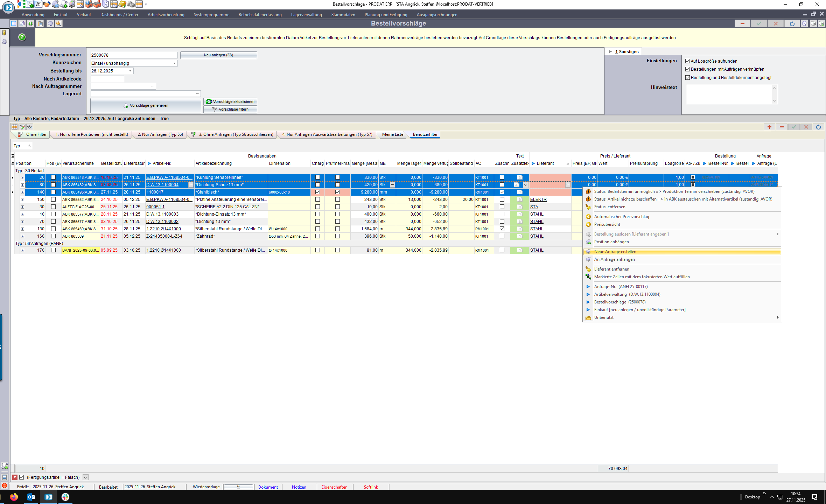This screenshot has width=826, height=504.
Task: Click the yellow address book icon
Action: click(x=122, y=4)
